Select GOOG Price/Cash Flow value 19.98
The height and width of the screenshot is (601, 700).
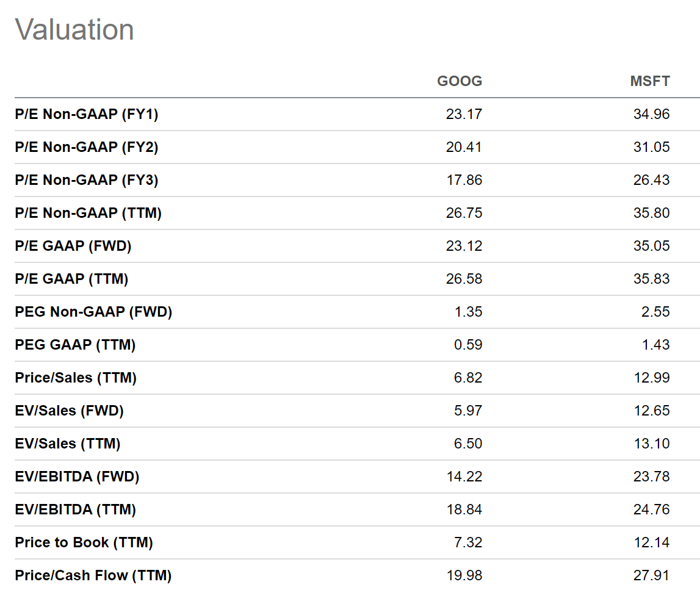[x=464, y=575]
